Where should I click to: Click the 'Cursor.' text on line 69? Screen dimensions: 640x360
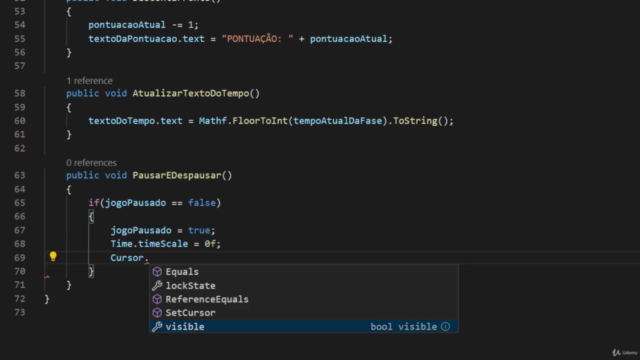tap(129, 258)
